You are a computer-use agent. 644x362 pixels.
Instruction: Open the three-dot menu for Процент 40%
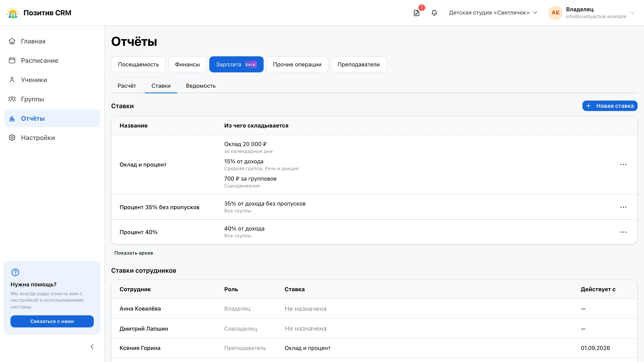(623, 232)
